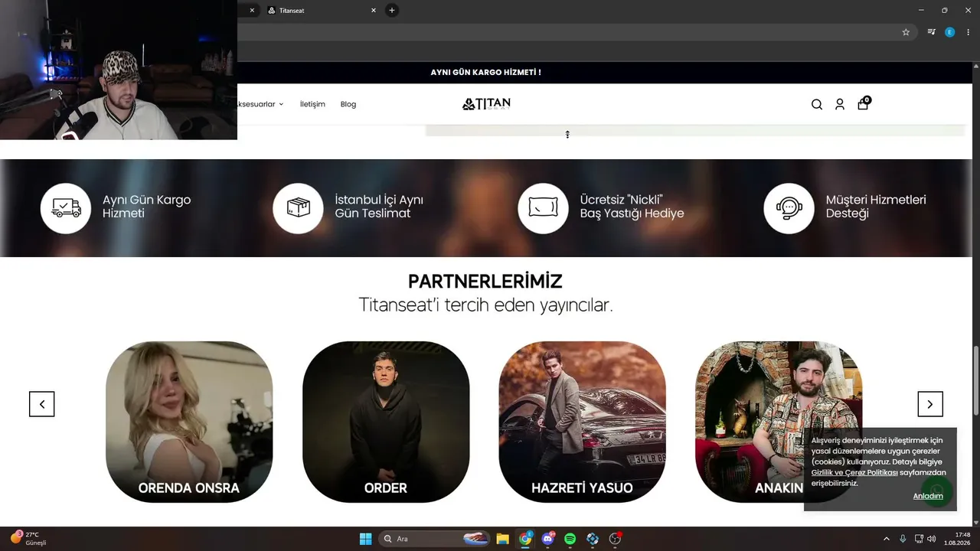Show next partners with right arrow
The image size is (980, 551).
[x=930, y=404]
